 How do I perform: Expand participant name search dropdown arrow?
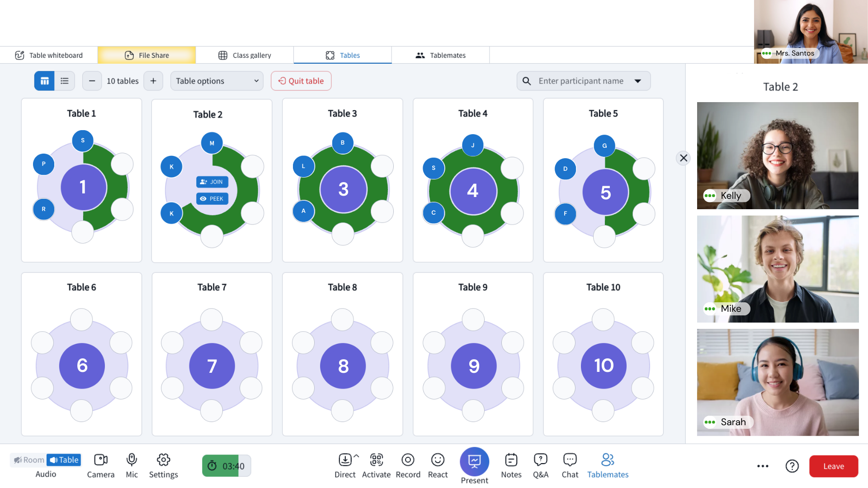click(638, 81)
